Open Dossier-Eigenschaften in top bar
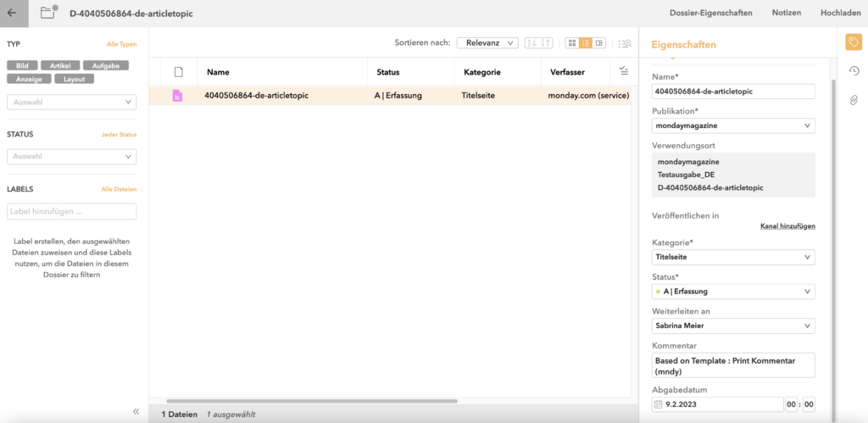This screenshot has width=868, height=423. 711,13
